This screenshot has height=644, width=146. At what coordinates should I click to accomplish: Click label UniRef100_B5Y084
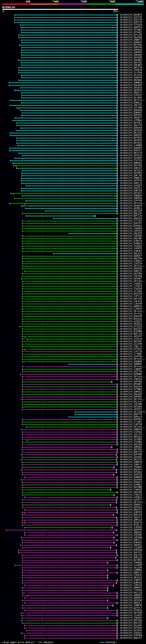tap(131, 620)
